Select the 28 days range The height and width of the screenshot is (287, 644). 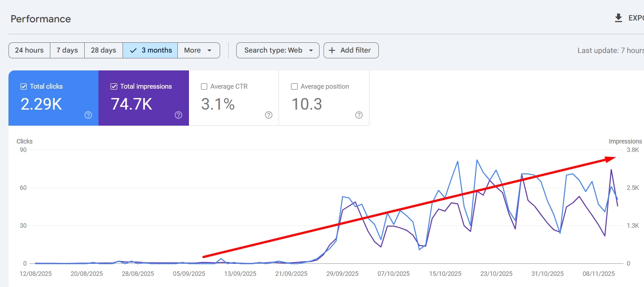(x=103, y=50)
